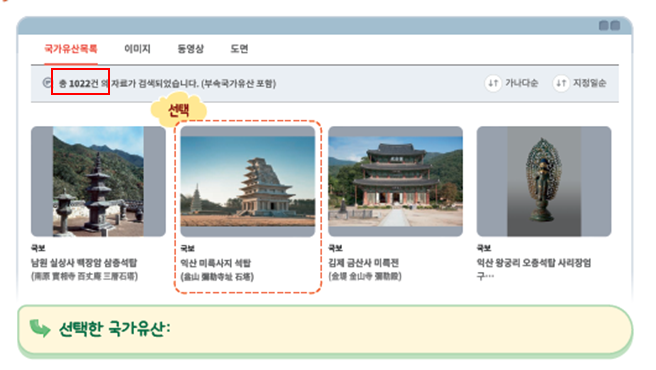
Task: Click the 김제 금산사 미륵전 title link
Action: 364,263
